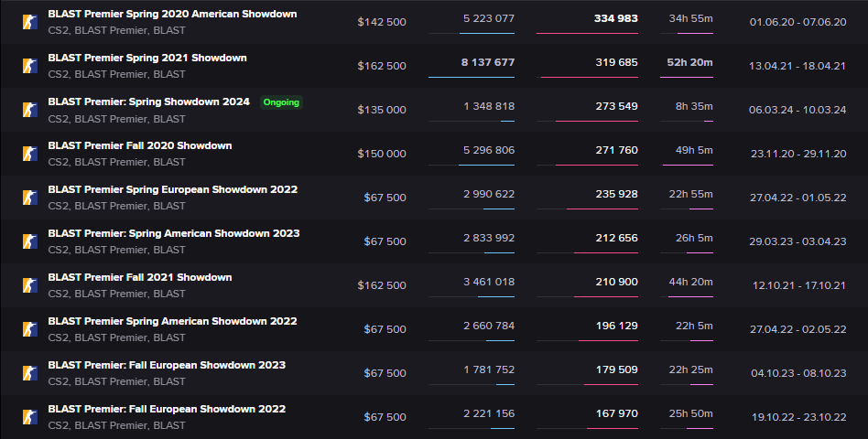Click peak viewers value 179 509

(617, 369)
